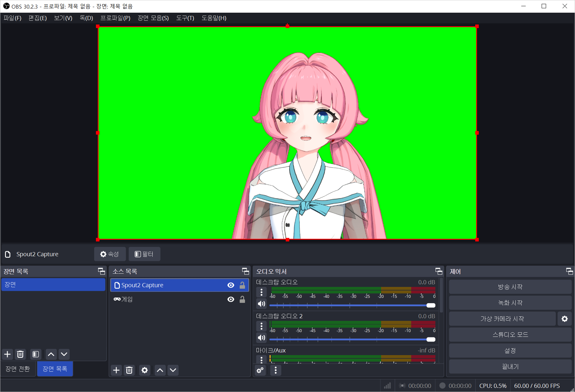The width and height of the screenshot is (575, 392).
Task: Mute 데스크탑 오디오 speaker icon
Action: click(x=262, y=304)
